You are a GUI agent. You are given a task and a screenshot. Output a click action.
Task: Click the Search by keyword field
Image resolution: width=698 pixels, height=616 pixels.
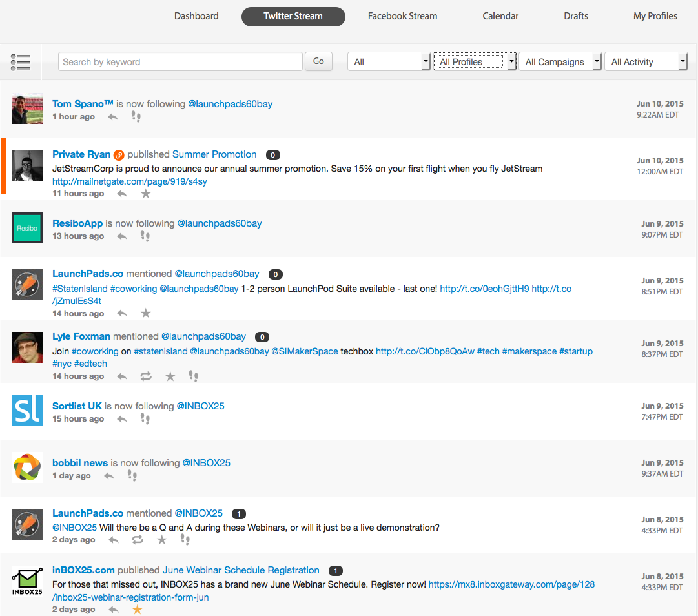[x=180, y=62]
